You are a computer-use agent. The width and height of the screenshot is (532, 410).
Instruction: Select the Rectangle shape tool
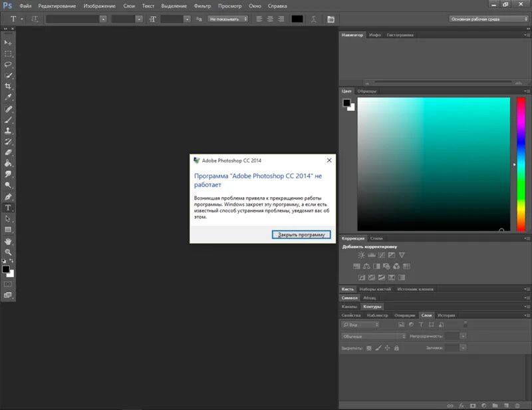pos(8,230)
